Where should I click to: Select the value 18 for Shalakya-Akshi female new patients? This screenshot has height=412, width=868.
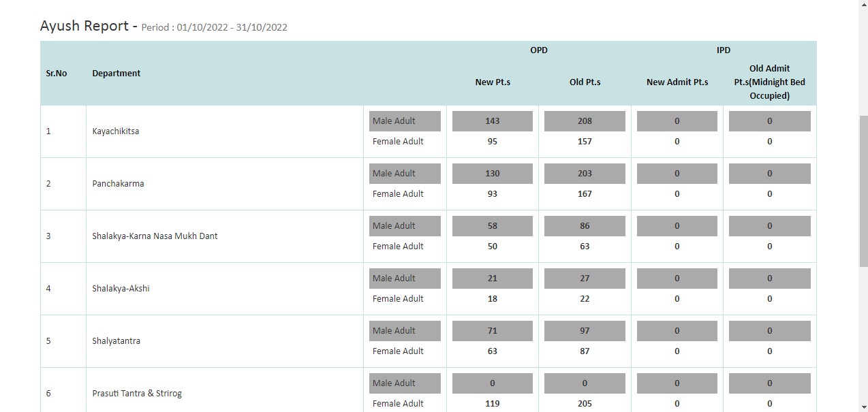pos(493,299)
